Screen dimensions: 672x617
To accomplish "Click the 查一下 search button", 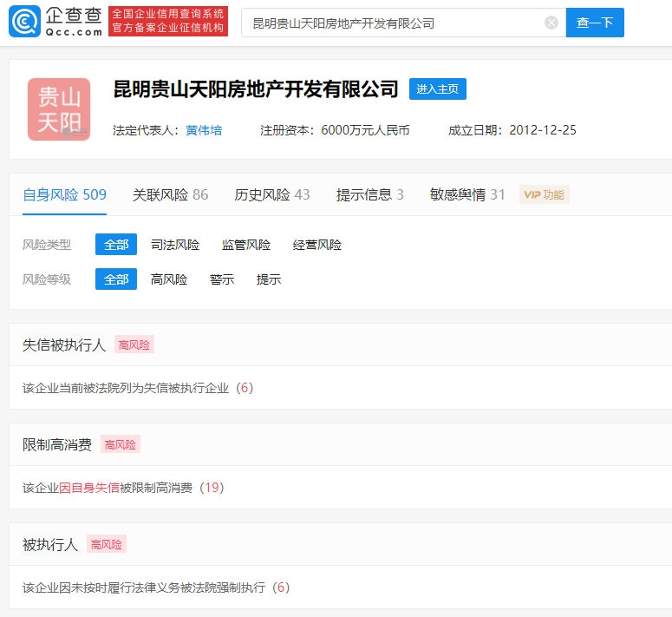I will [x=595, y=23].
